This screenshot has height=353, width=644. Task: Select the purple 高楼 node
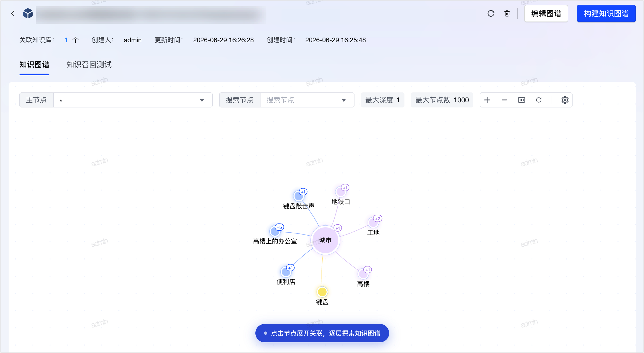coord(363,274)
